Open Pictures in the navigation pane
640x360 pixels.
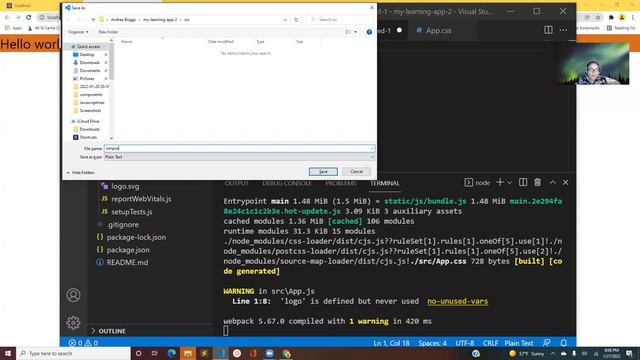point(87,78)
